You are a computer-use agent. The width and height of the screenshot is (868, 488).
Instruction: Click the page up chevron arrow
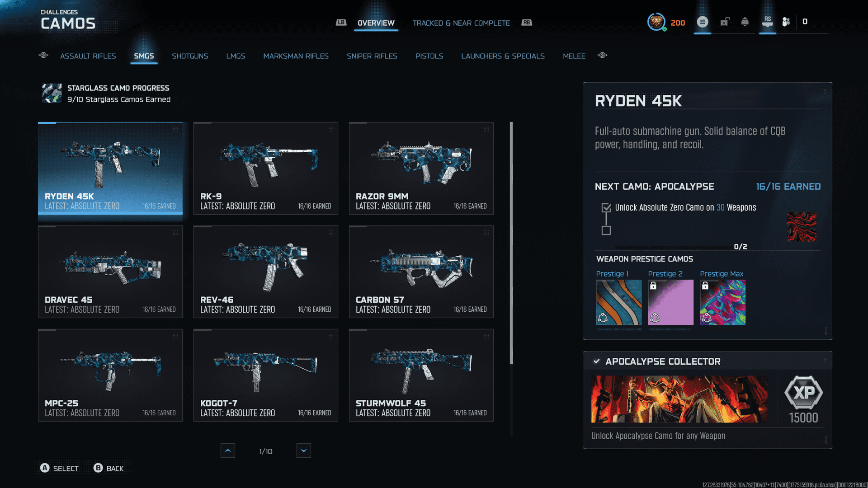click(x=228, y=450)
